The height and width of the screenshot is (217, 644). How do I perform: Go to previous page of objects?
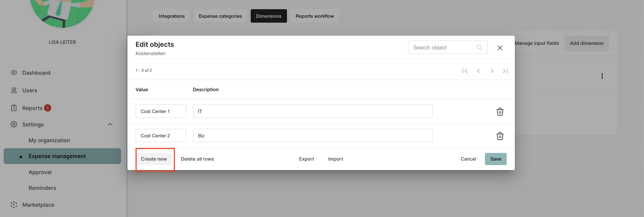coord(478,71)
